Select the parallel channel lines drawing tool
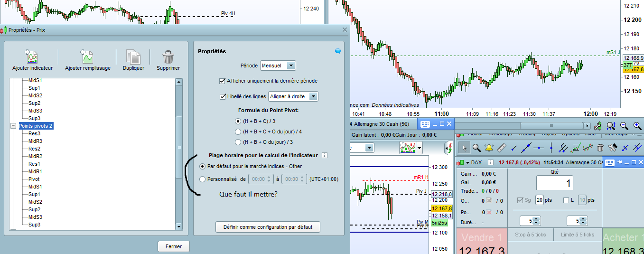The width and height of the screenshot is (644, 254). [563, 148]
